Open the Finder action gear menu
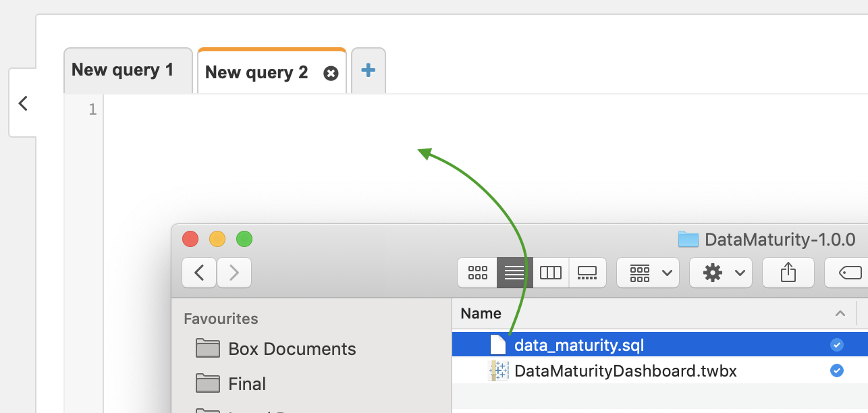868x413 pixels. tap(721, 273)
